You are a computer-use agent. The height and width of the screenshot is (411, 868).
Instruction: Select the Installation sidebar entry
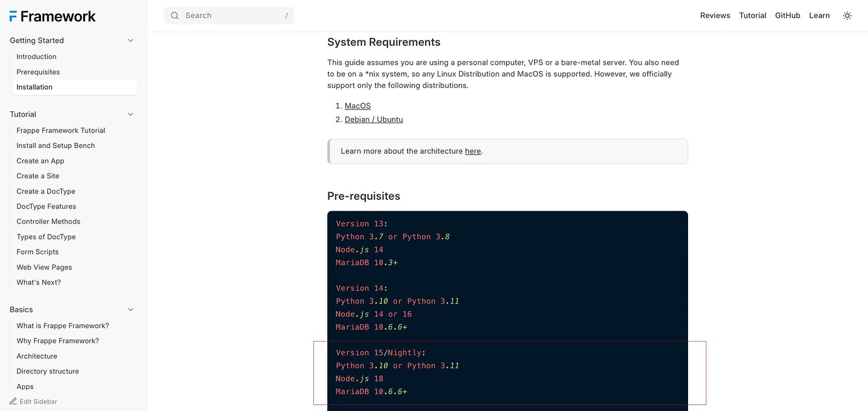point(35,87)
